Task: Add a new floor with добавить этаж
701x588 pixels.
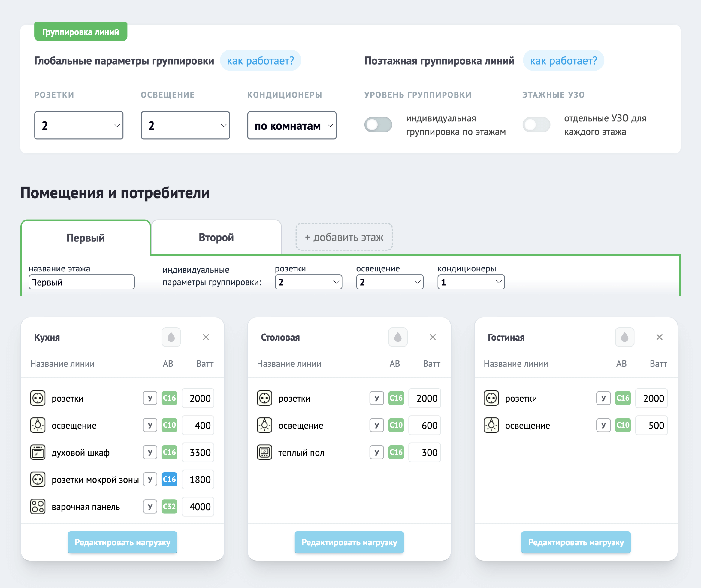Action: (x=344, y=237)
